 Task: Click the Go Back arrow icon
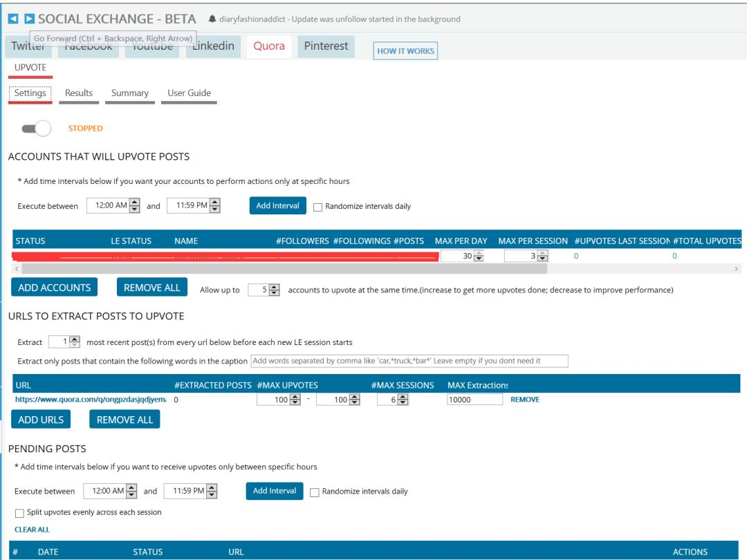click(x=13, y=19)
